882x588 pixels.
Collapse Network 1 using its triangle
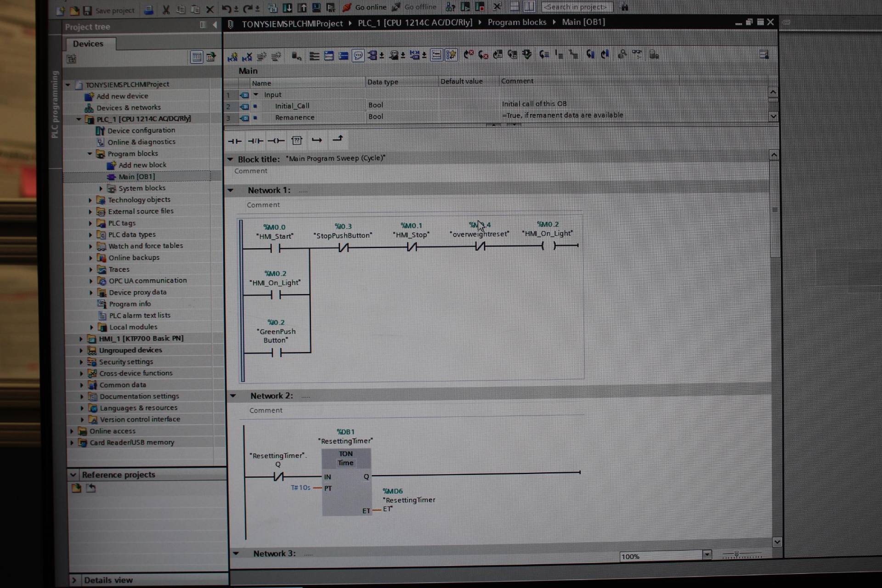point(231,190)
